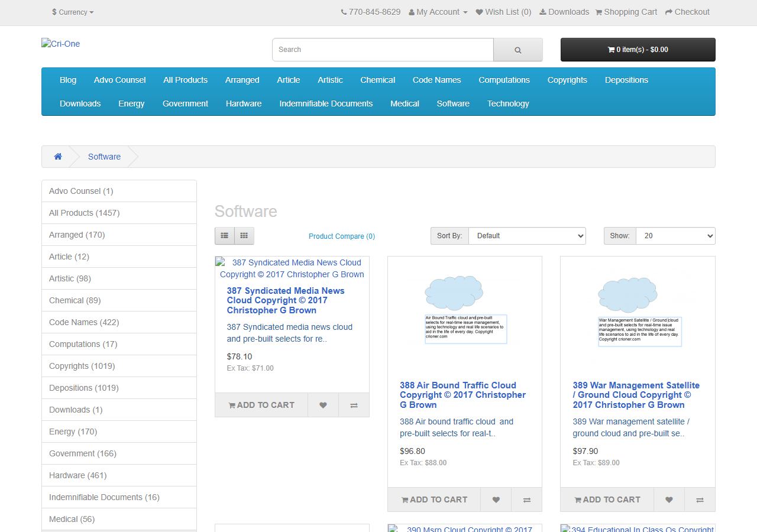The image size is (757, 532).
Task: Open 389 War Management Satellite title
Action: point(636,395)
